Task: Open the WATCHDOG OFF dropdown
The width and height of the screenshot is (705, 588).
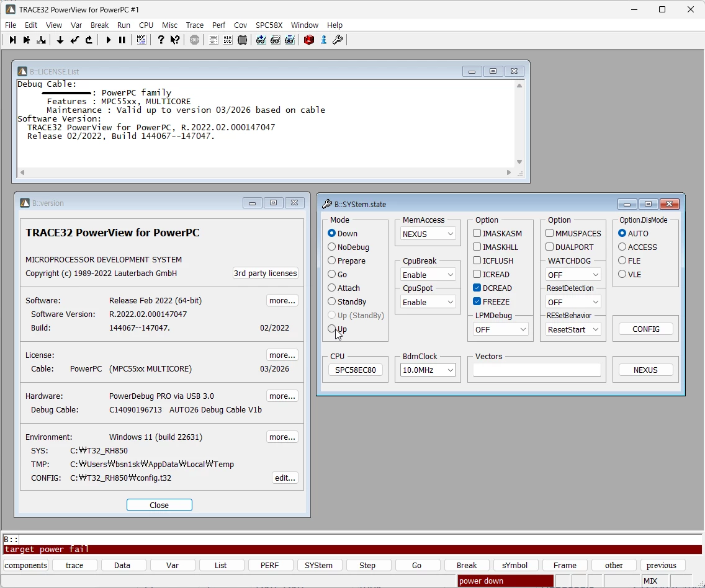Action: (x=573, y=274)
